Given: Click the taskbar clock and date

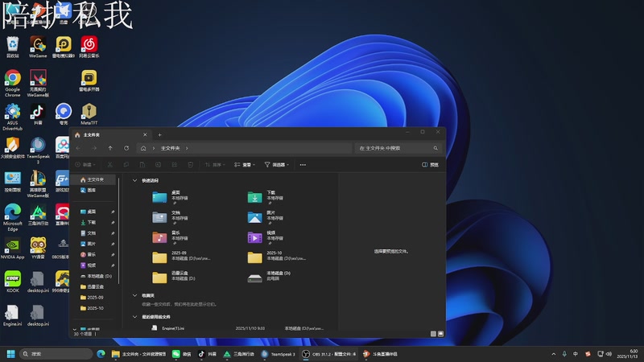Looking at the screenshot, I should click(x=627, y=354).
